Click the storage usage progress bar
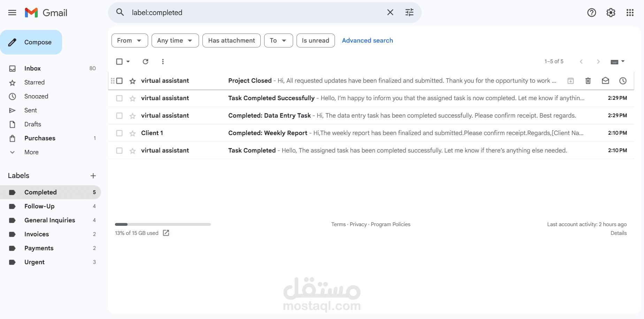This screenshot has height=319, width=644. click(163, 224)
